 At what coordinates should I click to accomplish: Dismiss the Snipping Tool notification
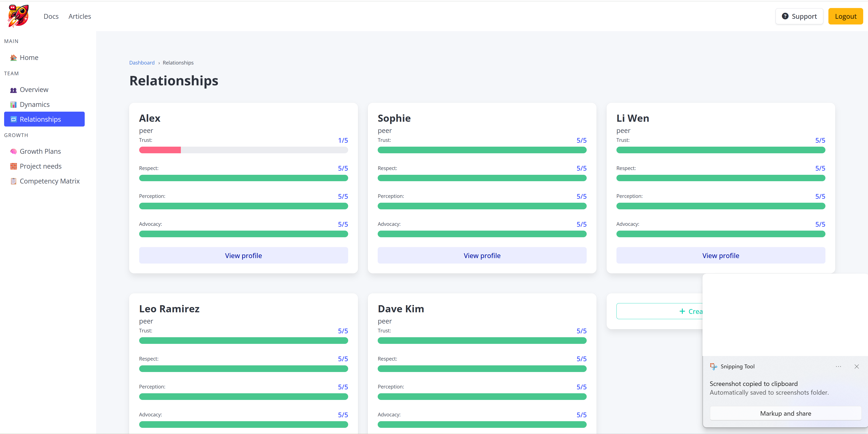pyautogui.click(x=857, y=366)
